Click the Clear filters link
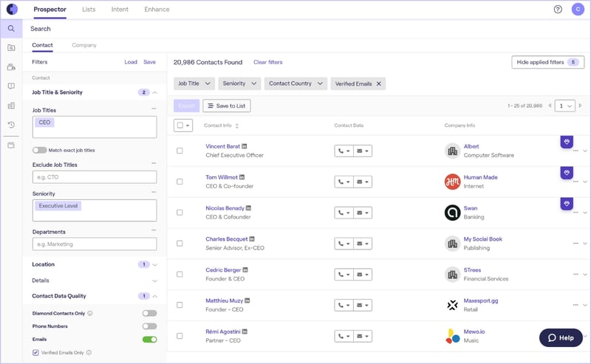The image size is (591, 364). tap(268, 62)
